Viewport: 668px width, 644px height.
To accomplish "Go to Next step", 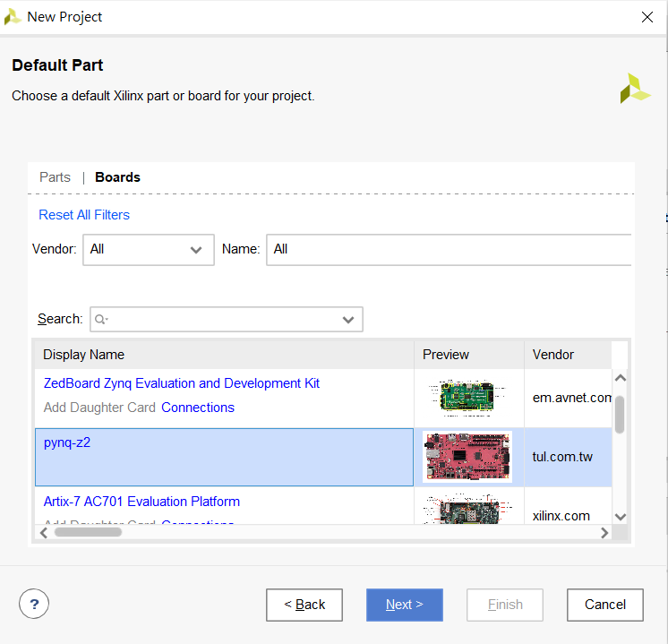I will (x=405, y=605).
